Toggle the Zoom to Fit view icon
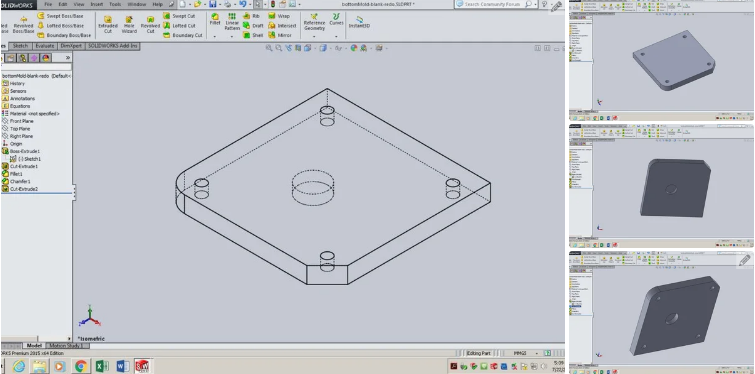 (269, 48)
